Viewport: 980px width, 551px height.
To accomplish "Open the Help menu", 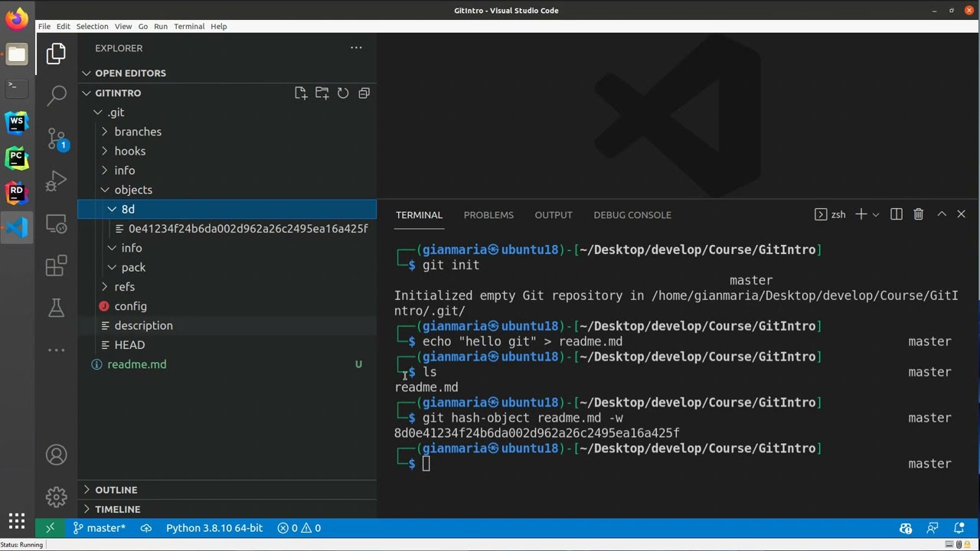I will point(219,26).
